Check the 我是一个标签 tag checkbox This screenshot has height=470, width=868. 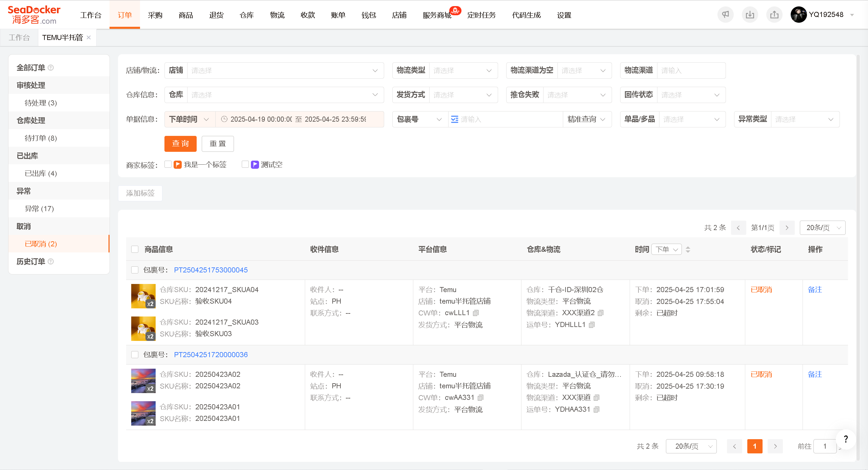(x=168, y=164)
